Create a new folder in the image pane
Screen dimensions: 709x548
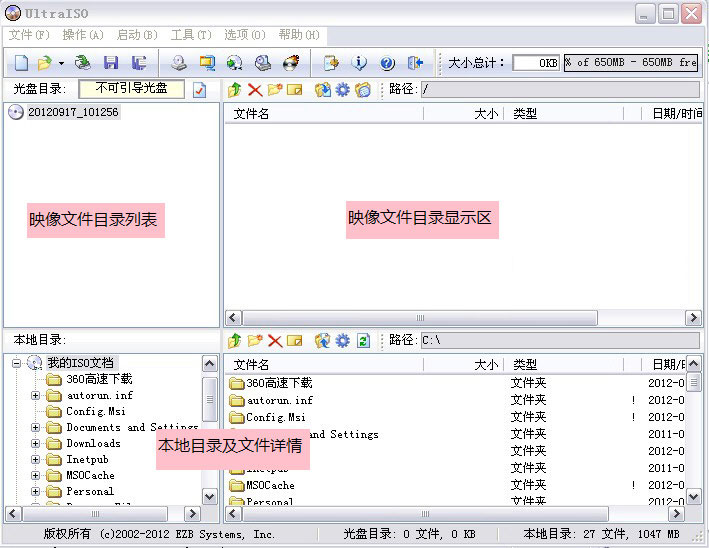(x=275, y=90)
